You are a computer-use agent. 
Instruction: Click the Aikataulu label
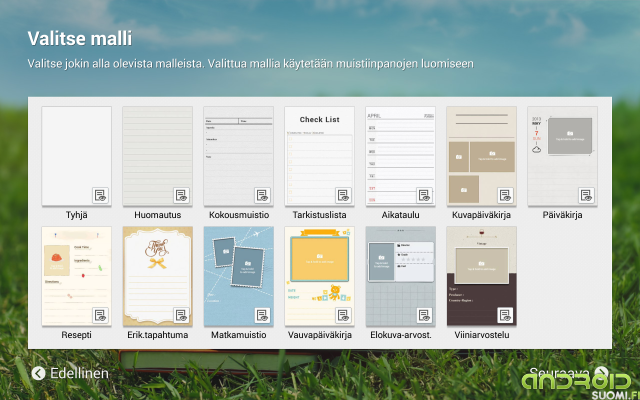(x=400, y=215)
